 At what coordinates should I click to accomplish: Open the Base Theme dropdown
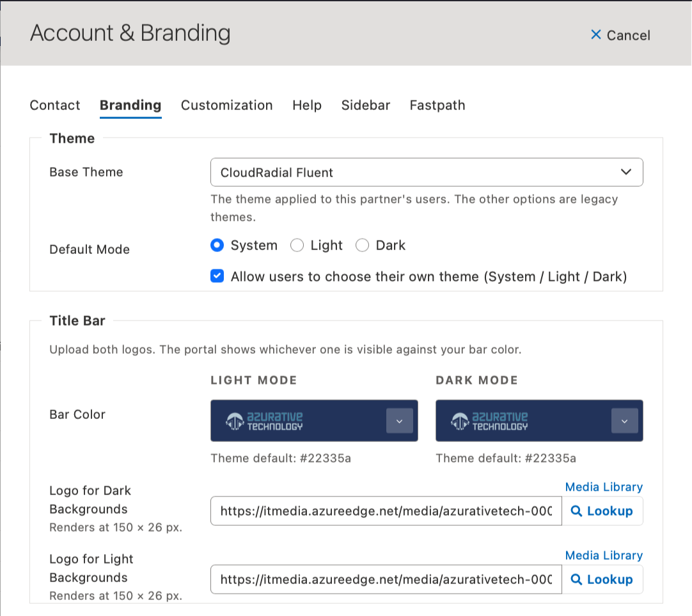pos(427,172)
